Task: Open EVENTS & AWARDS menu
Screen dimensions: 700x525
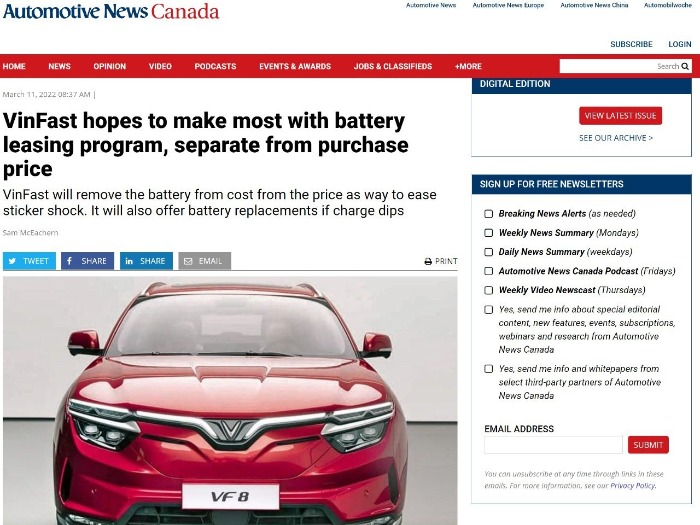Action: point(295,67)
